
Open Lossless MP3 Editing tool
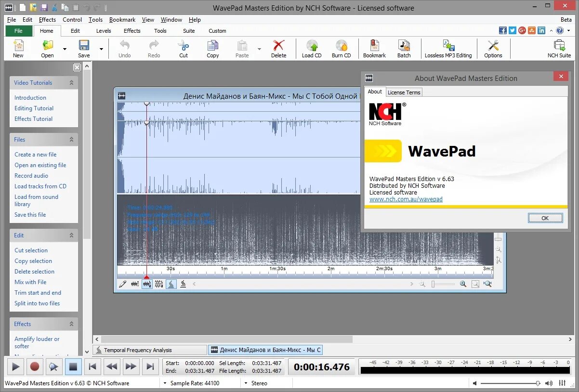(448, 49)
